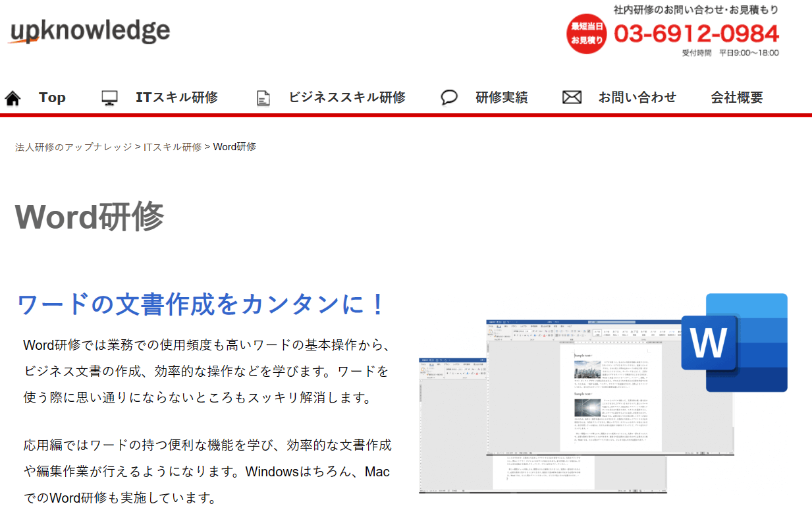
Task: Click the blue Word application logo
Action: tap(735, 342)
